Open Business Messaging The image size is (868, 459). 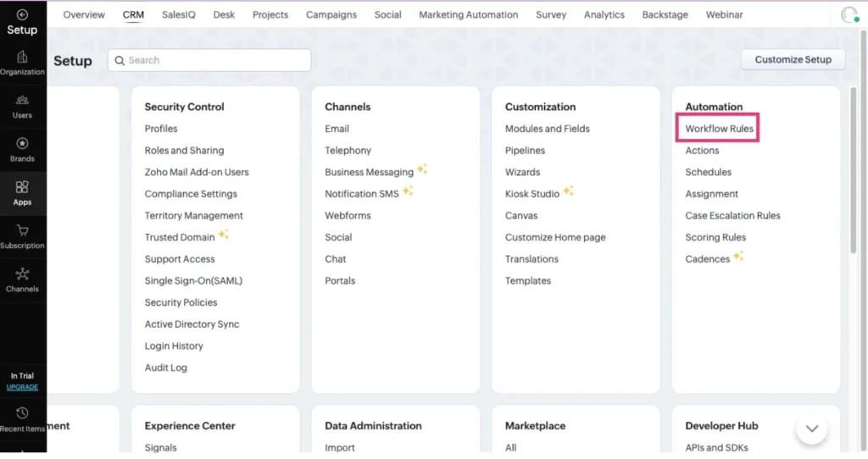pyautogui.click(x=370, y=172)
